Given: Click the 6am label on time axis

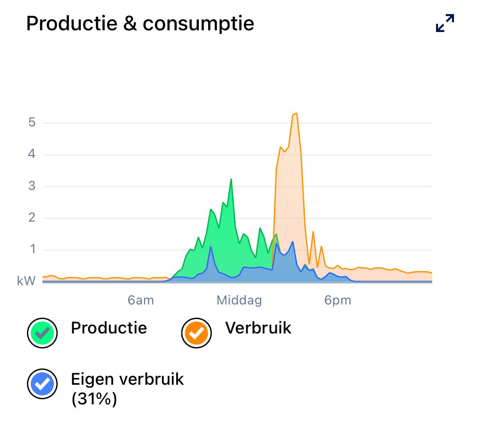Looking at the screenshot, I should (141, 301).
